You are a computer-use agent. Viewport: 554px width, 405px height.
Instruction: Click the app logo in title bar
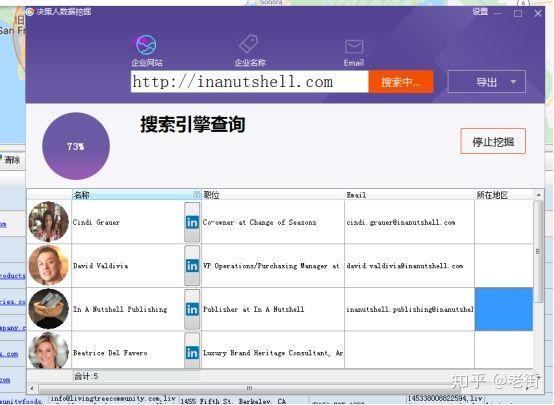30,12
